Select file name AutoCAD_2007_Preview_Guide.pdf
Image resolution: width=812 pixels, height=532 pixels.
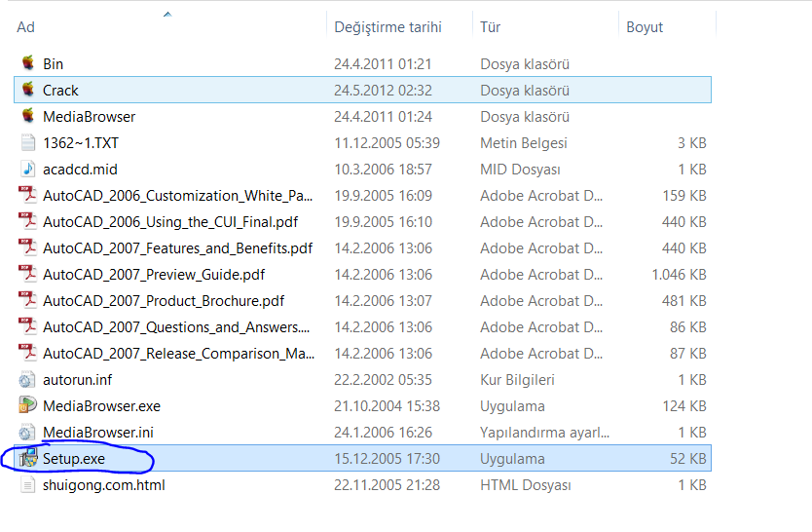tap(154, 275)
